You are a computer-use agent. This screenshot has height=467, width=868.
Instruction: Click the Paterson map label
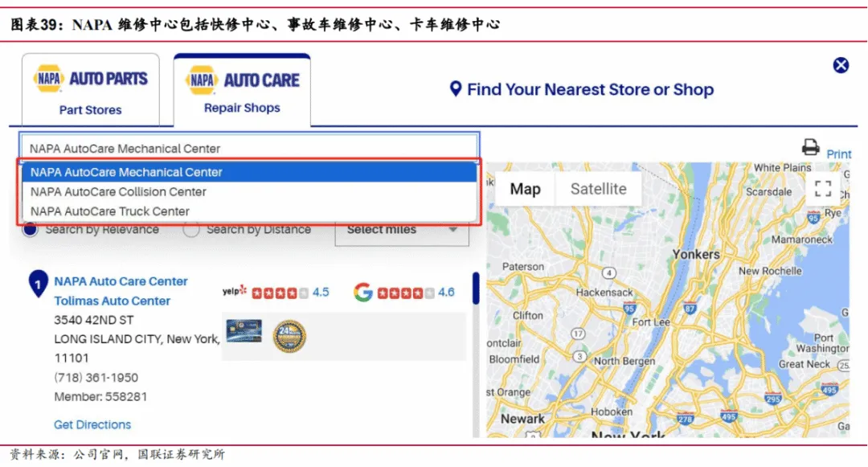[x=522, y=267]
